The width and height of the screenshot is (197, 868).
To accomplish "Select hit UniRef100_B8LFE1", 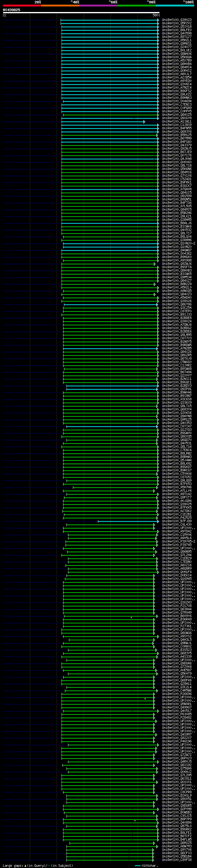I will 177,833.
